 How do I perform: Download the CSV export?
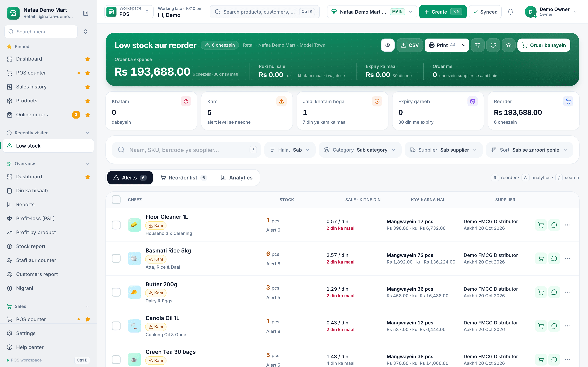pos(410,45)
